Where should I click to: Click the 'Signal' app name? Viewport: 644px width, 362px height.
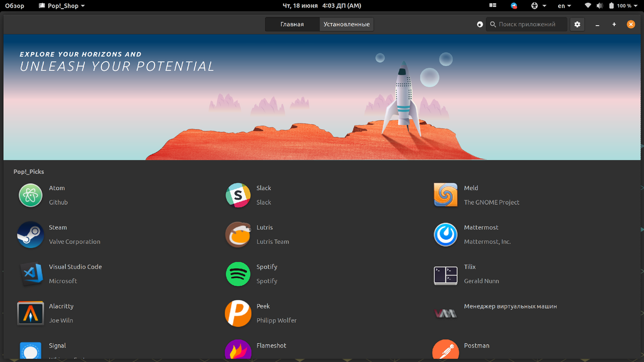pos(57,346)
